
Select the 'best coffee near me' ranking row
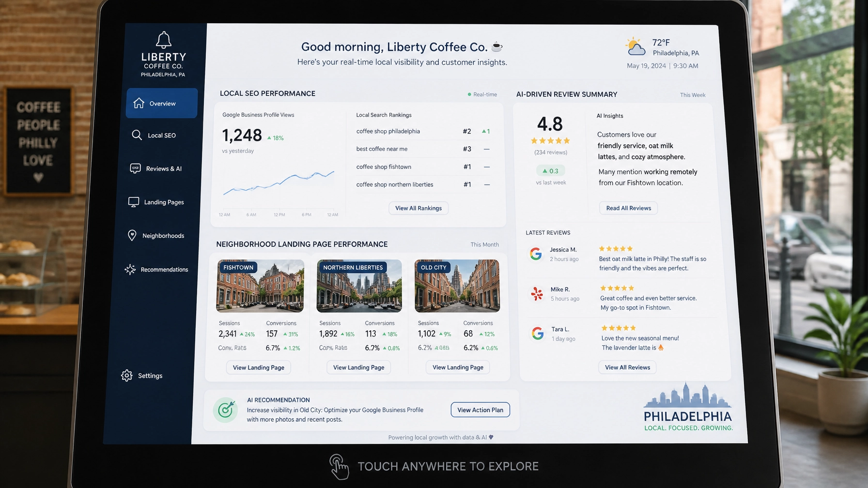tap(424, 149)
